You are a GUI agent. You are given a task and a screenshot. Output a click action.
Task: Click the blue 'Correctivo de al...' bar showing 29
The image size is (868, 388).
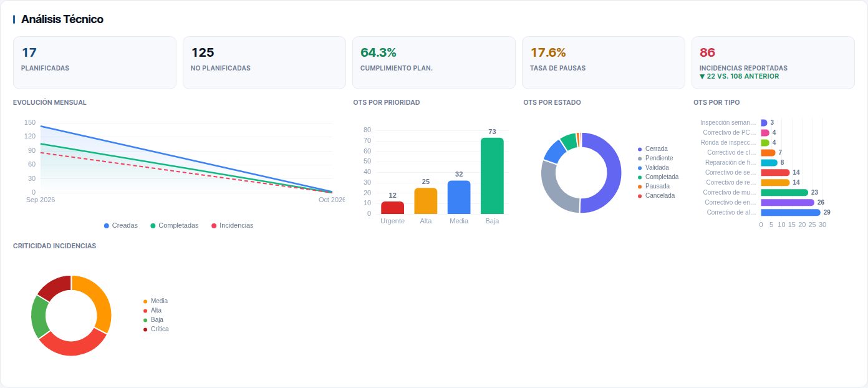coord(791,212)
